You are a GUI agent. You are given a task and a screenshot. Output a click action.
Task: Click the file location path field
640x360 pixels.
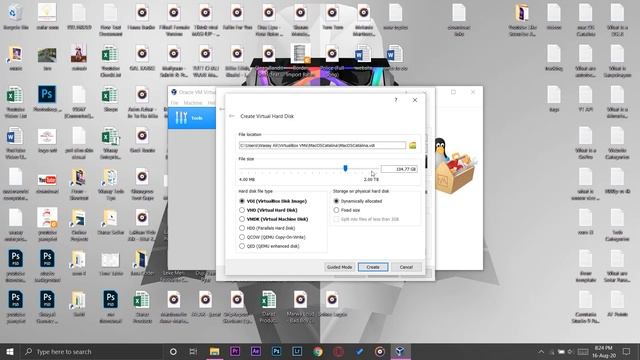[x=322, y=145]
